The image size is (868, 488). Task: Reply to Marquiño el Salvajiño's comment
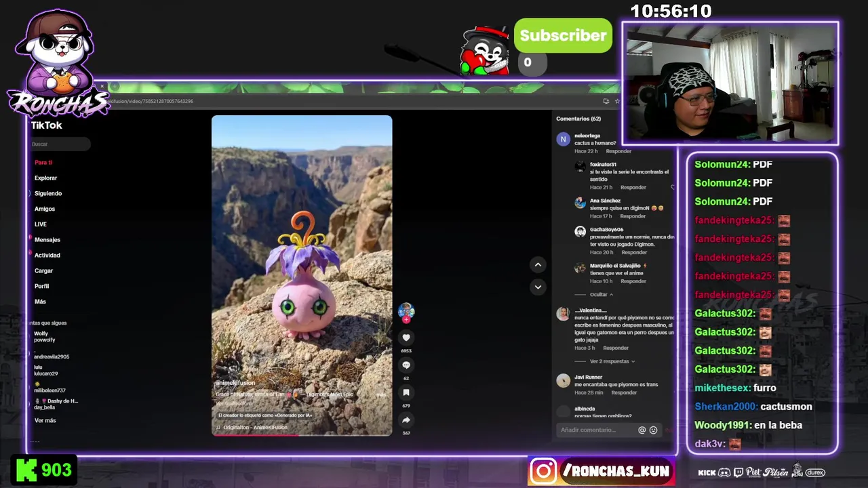click(633, 281)
